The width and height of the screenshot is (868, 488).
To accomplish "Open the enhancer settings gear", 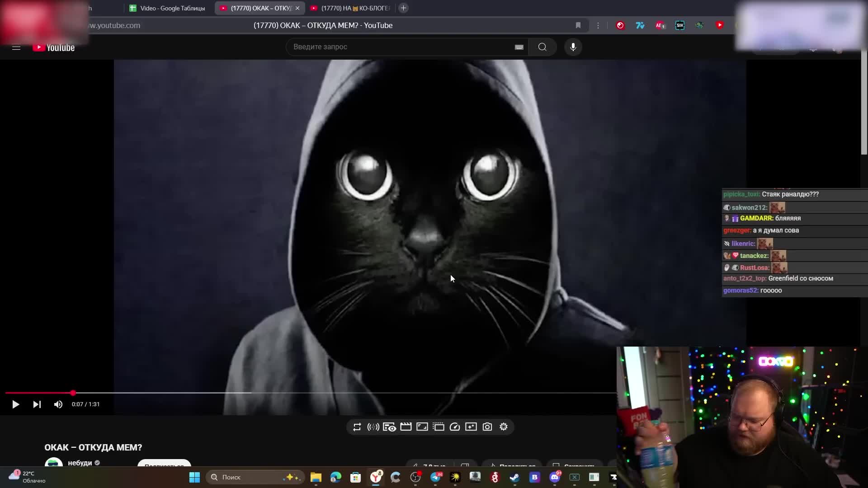I will [504, 427].
